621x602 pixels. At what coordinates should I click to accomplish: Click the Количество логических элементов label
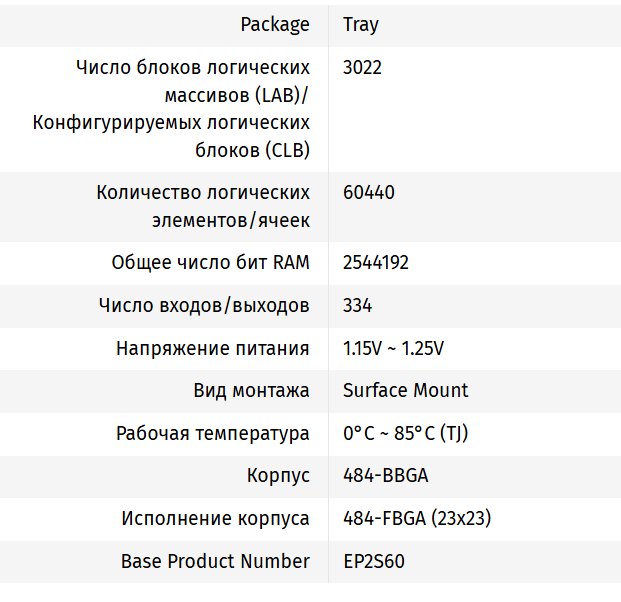(203, 206)
